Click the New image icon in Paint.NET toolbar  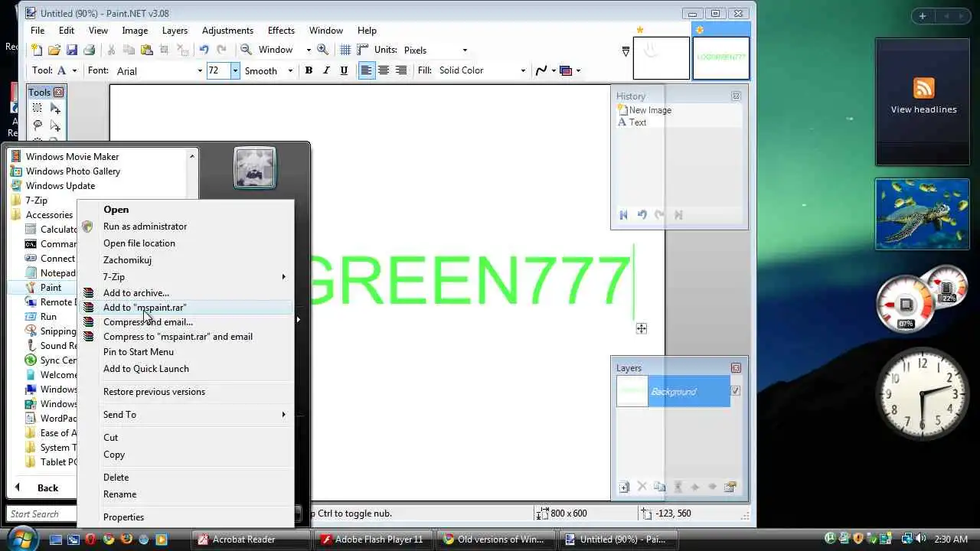(37, 50)
